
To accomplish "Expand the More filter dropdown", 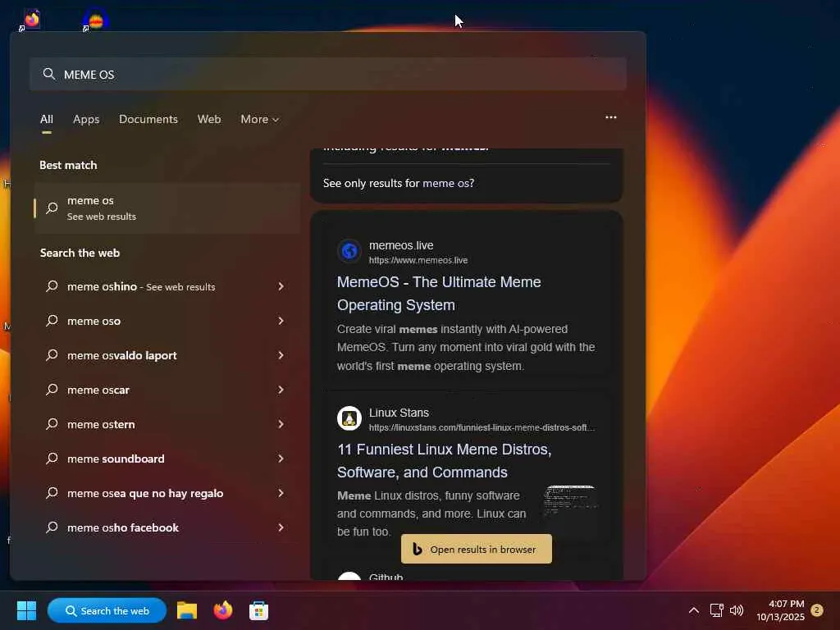I will (260, 119).
